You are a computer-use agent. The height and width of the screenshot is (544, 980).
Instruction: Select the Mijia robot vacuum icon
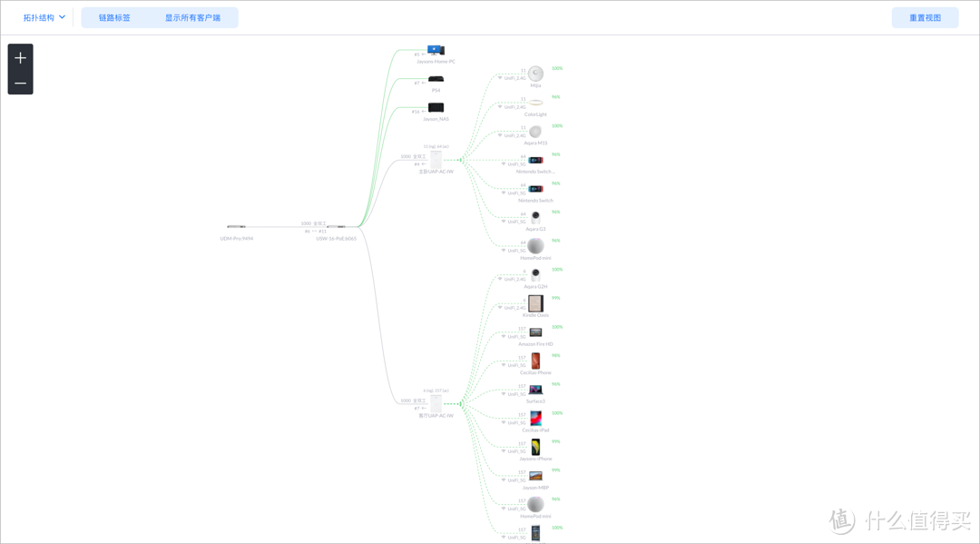tap(535, 74)
